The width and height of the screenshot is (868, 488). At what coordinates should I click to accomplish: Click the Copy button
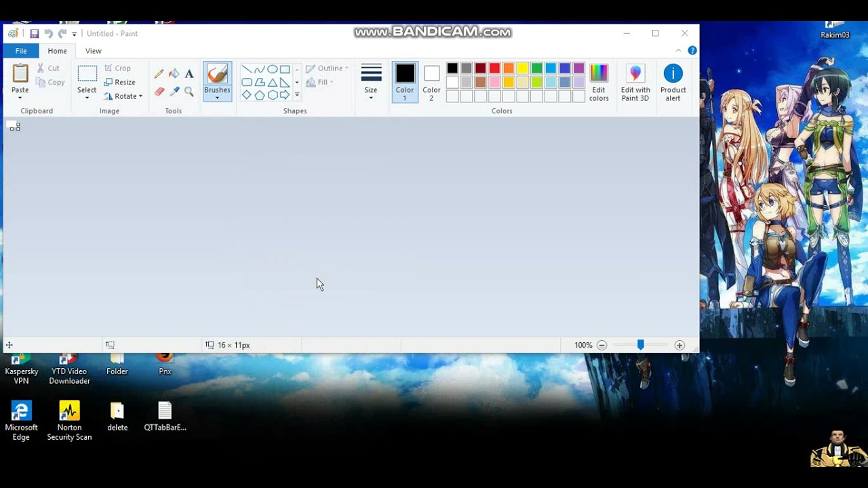pyautogui.click(x=50, y=83)
